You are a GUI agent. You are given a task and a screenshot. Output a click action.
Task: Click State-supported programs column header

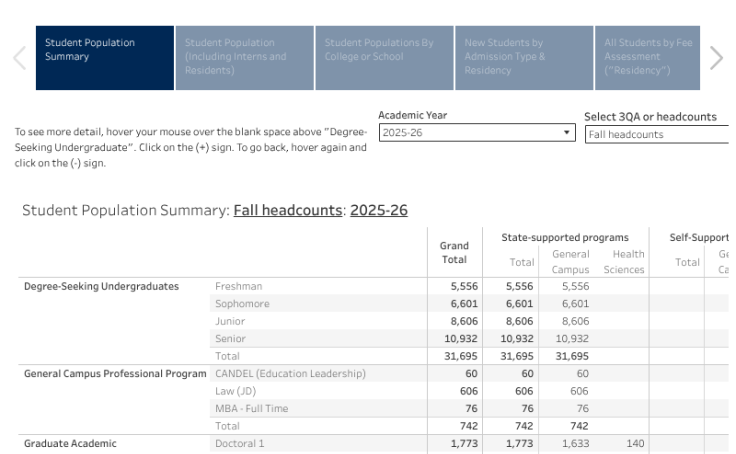tap(566, 237)
